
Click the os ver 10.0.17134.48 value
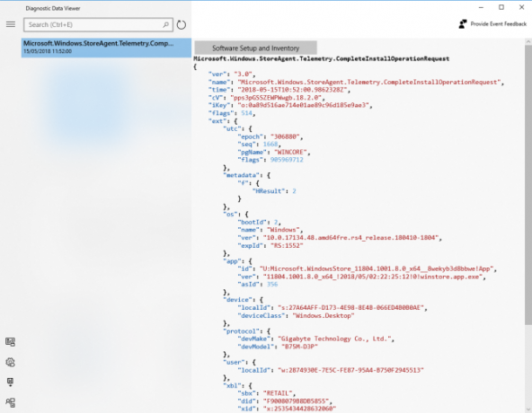(351, 238)
